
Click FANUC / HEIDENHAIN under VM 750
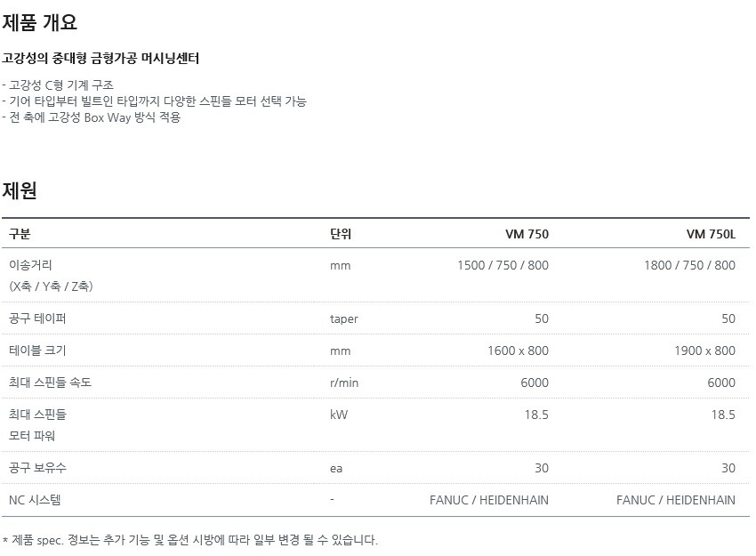pos(489,500)
